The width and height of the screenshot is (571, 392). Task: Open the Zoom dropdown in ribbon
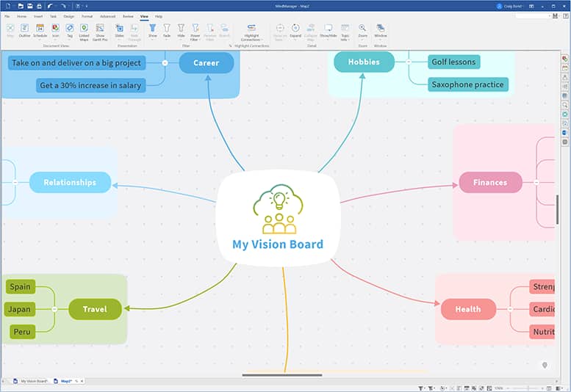coord(362,31)
